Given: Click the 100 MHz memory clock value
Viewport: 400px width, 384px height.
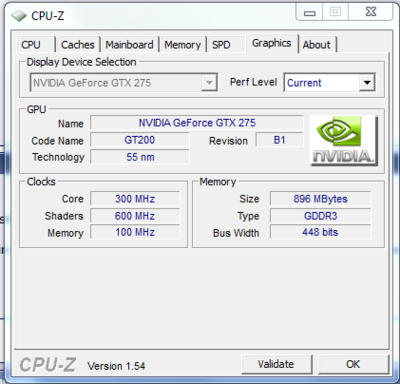Looking at the screenshot, I should click(x=135, y=232).
